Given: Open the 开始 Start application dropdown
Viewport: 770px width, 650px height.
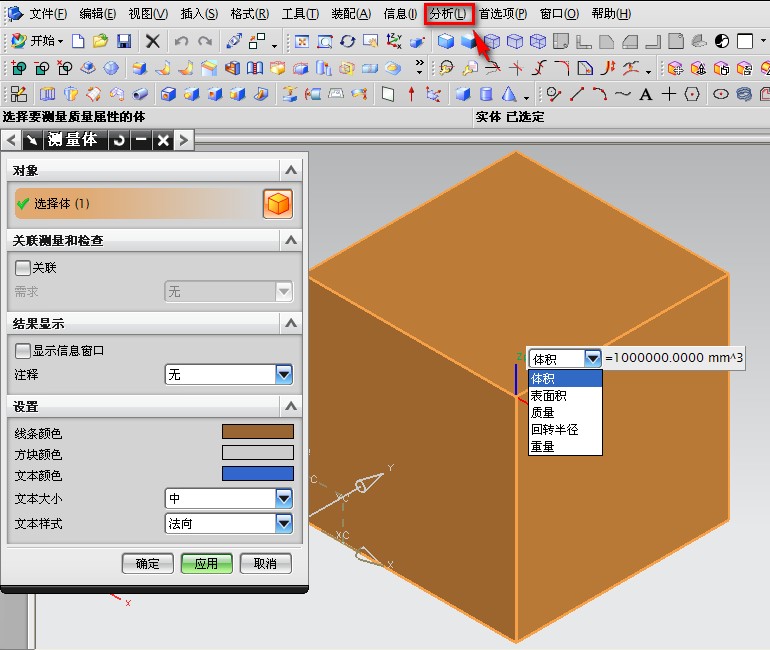Looking at the screenshot, I should 37,41.
